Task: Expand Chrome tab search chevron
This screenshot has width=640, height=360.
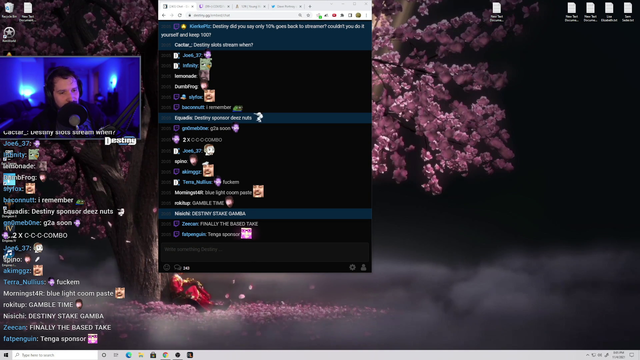Action: point(332,4)
